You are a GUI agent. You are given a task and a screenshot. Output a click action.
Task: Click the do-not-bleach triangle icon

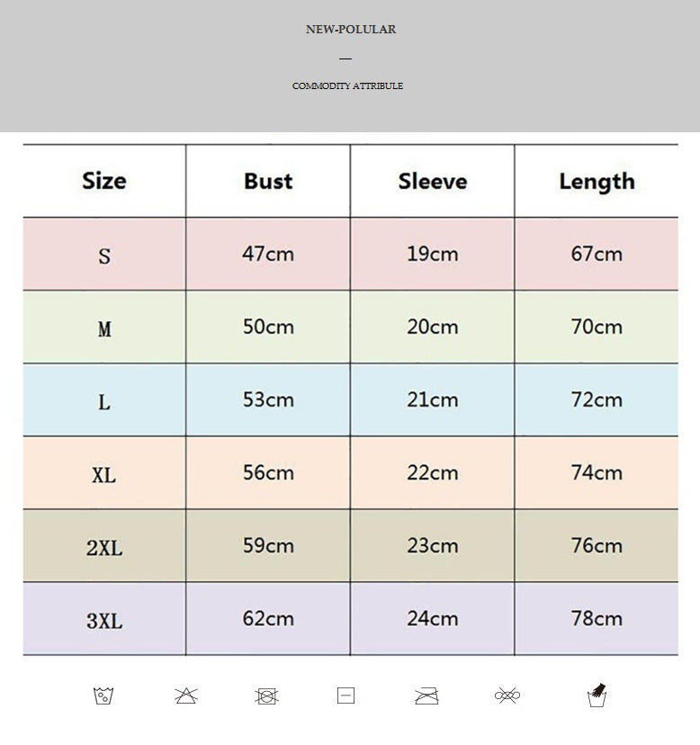tap(185, 696)
